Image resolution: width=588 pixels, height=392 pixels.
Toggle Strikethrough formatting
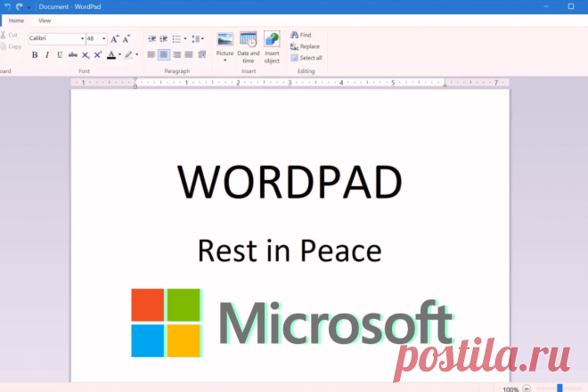(x=72, y=54)
